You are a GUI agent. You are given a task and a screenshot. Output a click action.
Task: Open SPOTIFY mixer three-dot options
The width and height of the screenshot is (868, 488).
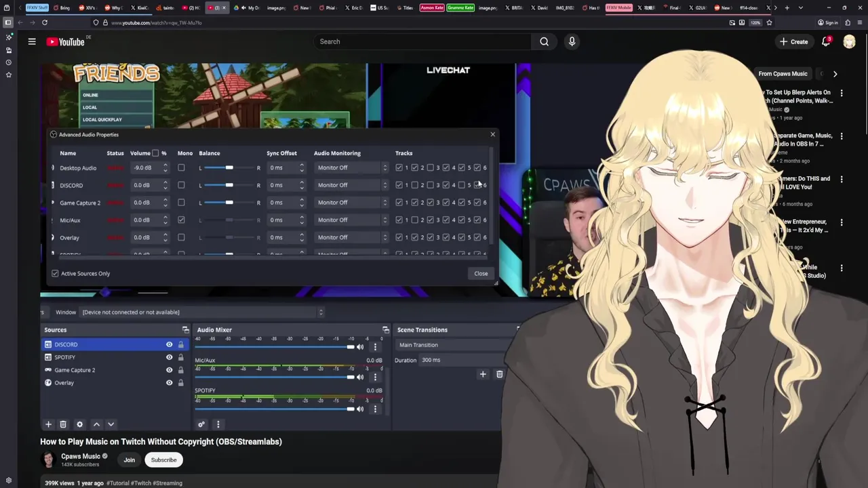(375, 409)
